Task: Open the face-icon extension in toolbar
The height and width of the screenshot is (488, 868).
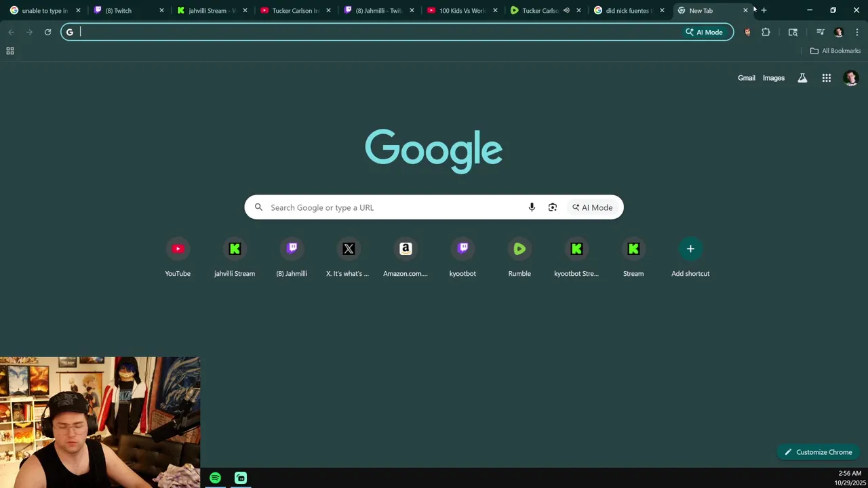Action: coord(747,32)
